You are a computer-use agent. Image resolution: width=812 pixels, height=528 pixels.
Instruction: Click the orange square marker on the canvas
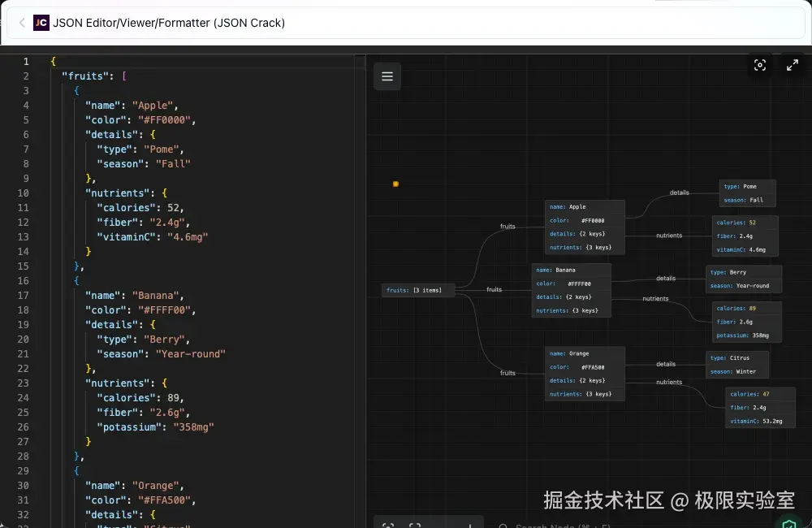(395, 184)
